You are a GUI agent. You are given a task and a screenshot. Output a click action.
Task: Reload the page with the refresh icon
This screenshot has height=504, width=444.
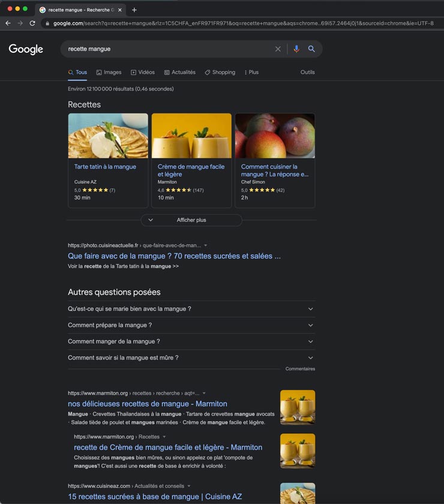click(x=32, y=23)
